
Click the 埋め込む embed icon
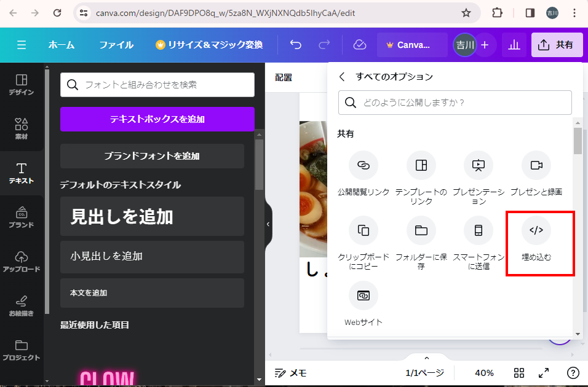pyautogui.click(x=536, y=231)
